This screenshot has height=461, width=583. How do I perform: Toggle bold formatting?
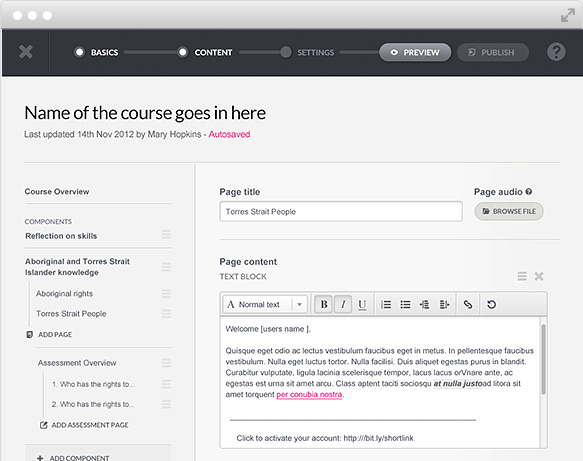pos(324,304)
